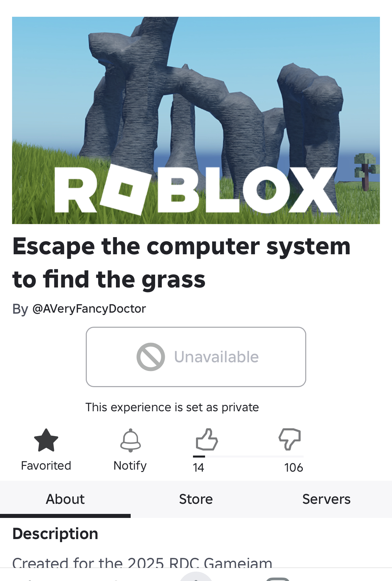Image resolution: width=392 pixels, height=581 pixels.
Task: Open the Store tab
Action: [196, 499]
